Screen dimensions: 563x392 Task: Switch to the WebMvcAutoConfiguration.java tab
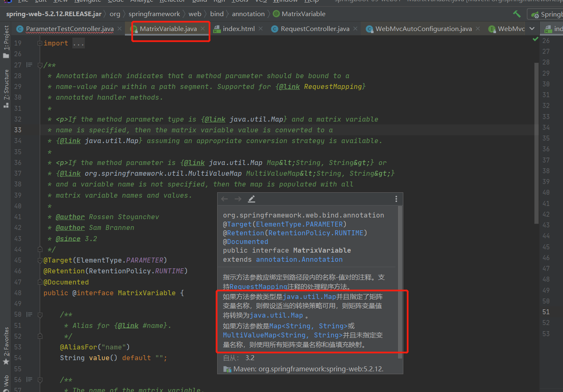[424, 29]
